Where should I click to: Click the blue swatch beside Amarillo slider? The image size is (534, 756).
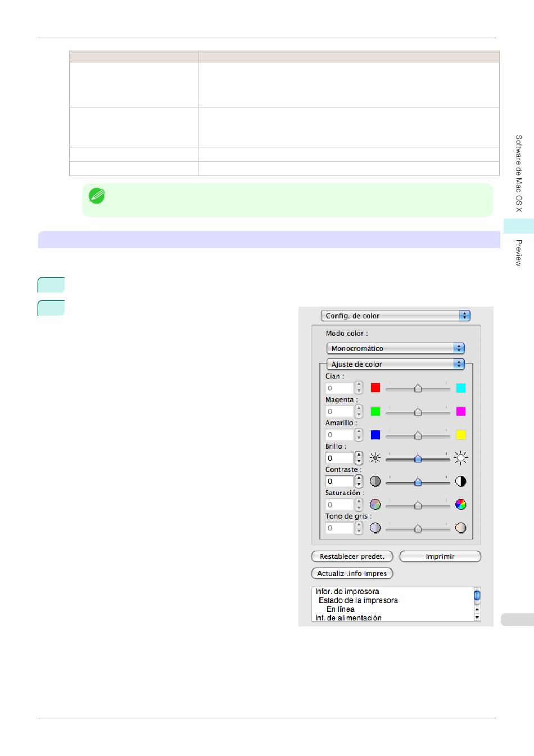[375, 434]
